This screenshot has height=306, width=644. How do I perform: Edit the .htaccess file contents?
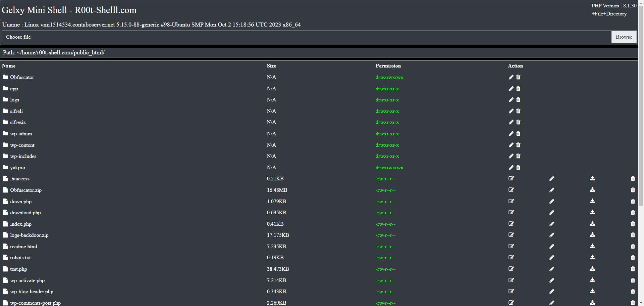click(511, 178)
